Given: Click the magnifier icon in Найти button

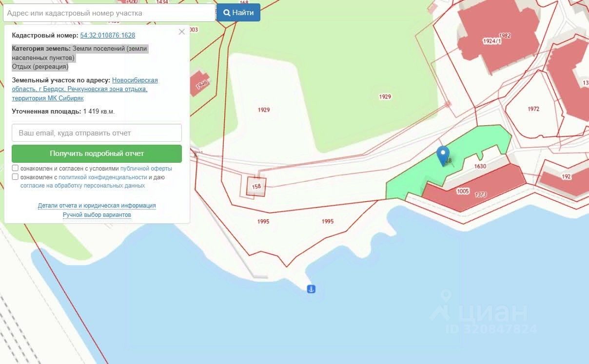Looking at the screenshot, I should [227, 13].
